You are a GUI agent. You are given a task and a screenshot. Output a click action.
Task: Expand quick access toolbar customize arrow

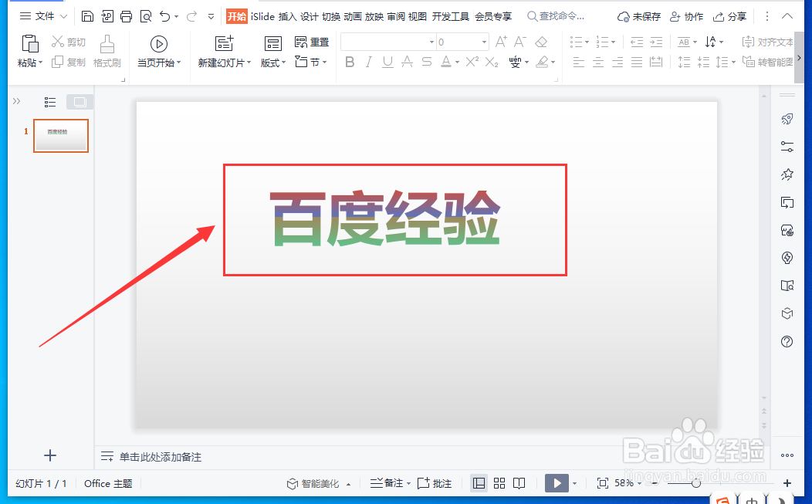211,16
